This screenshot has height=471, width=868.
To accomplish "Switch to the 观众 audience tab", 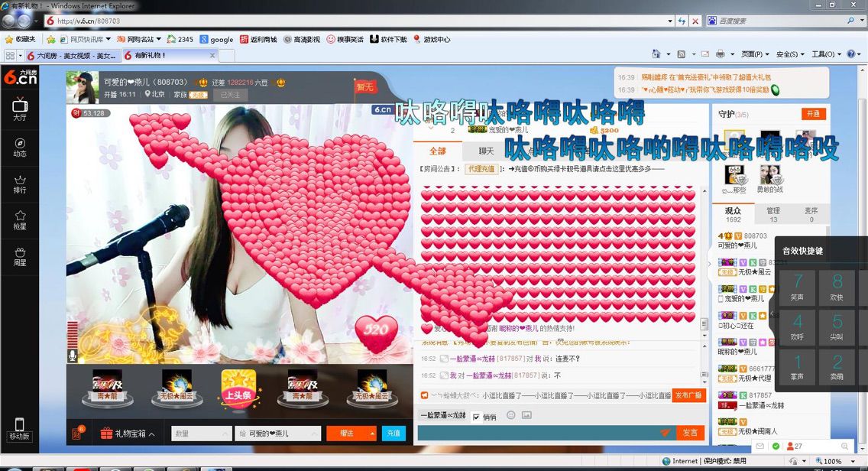I will (733, 214).
